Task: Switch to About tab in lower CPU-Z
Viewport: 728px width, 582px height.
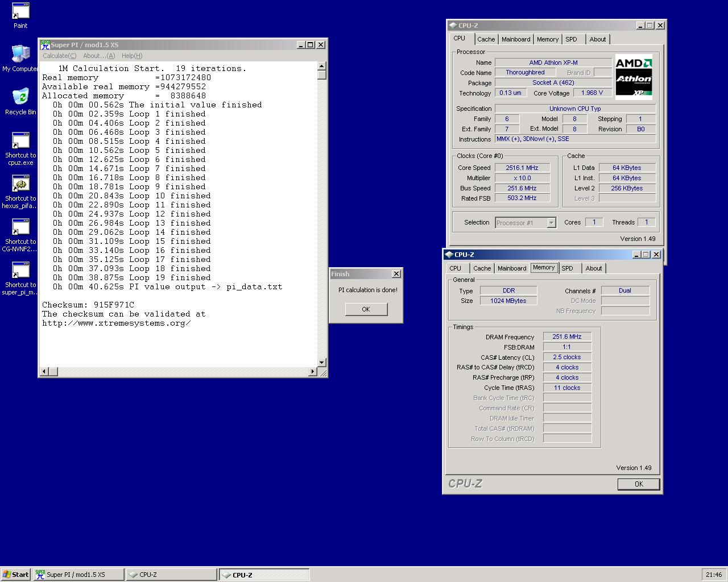Action: (593, 268)
